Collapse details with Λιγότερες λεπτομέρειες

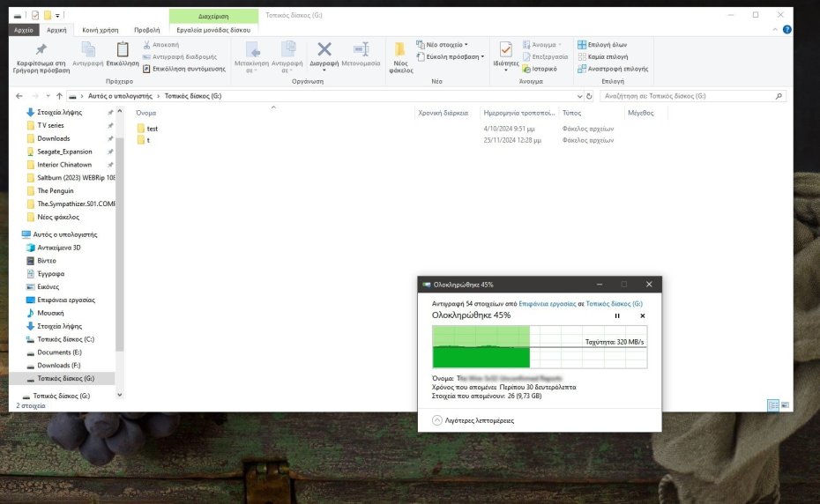(473, 420)
